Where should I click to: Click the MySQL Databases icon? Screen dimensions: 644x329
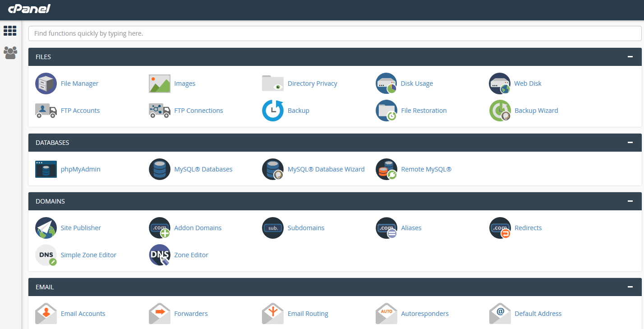[160, 169]
